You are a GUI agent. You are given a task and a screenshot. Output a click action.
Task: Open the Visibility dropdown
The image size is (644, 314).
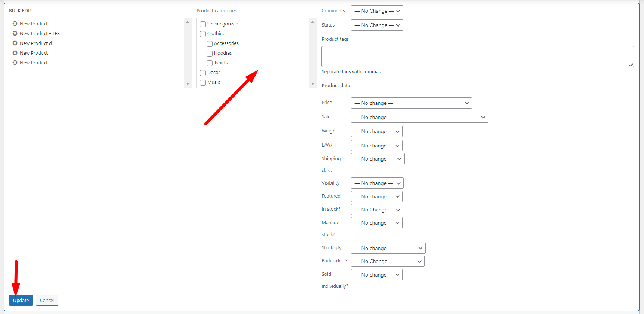377,183
